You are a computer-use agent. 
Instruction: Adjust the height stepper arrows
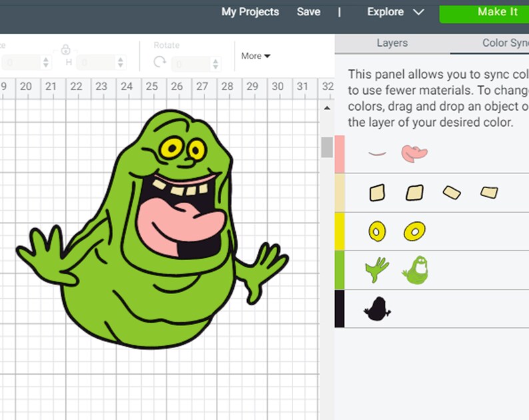pyautogui.click(x=121, y=63)
